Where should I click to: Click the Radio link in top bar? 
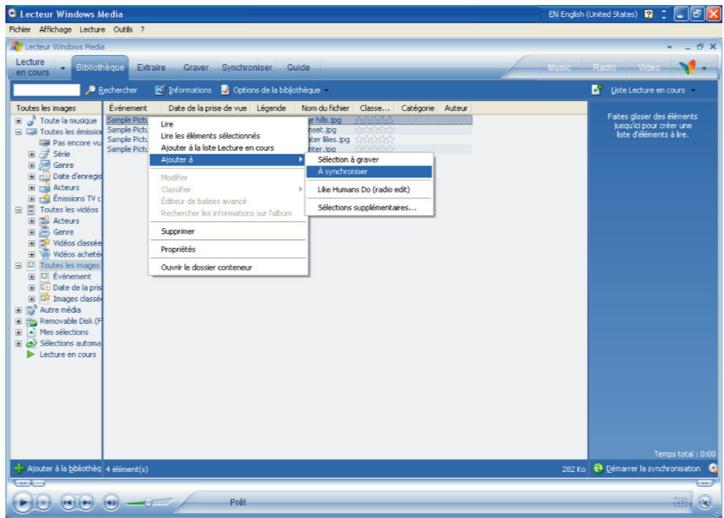pos(604,68)
